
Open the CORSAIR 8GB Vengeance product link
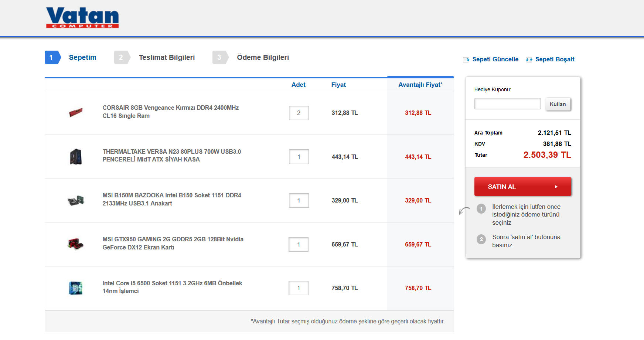pyautogui.click(x=170, y=112)
